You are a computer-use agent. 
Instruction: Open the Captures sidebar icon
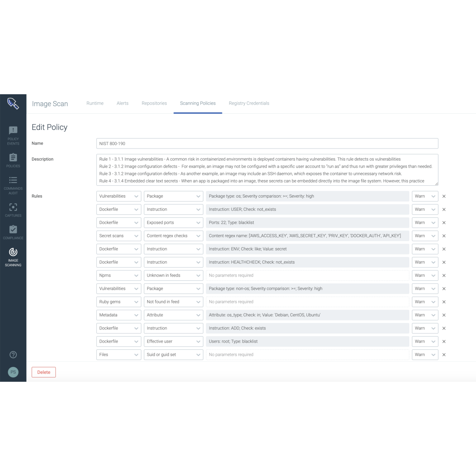coord(13,210)
